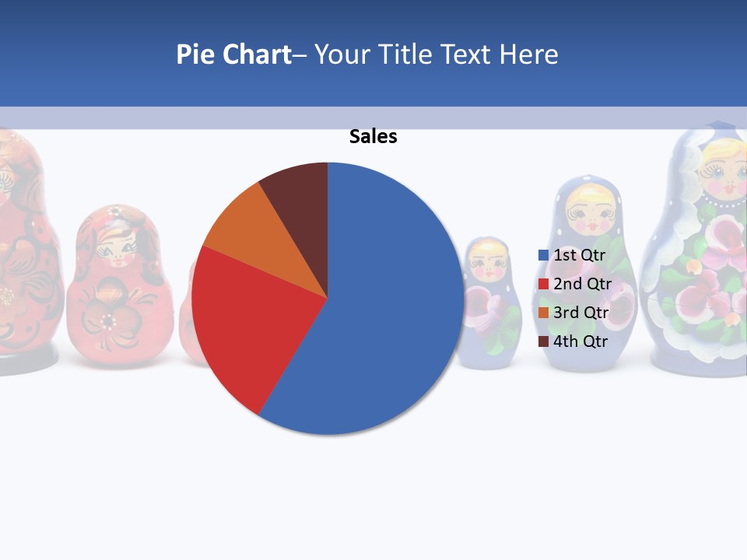Click the "Sales" chart title

pos(373,137)
